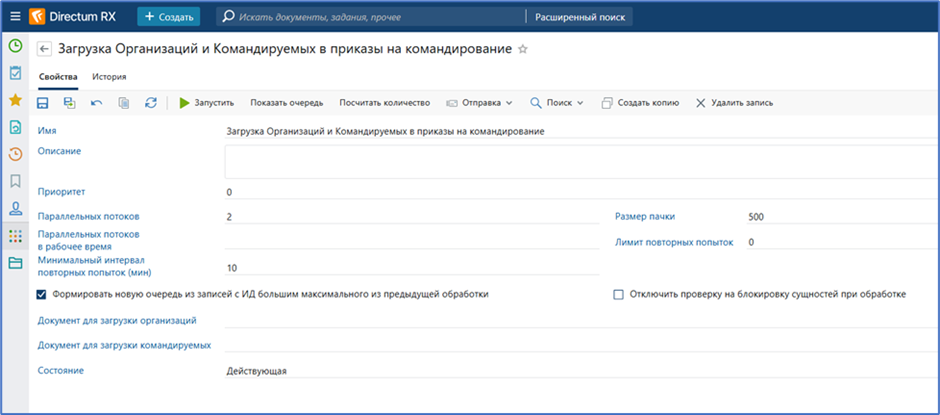
Task: Mark this record as favorite with star
Action: pos(522,49)
